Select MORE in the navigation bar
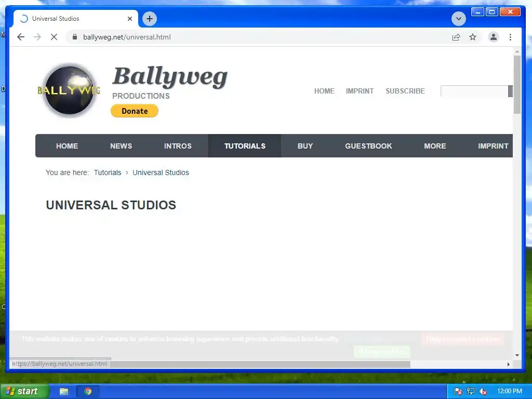This screenshot has width=532, height=399. [435, 146]
